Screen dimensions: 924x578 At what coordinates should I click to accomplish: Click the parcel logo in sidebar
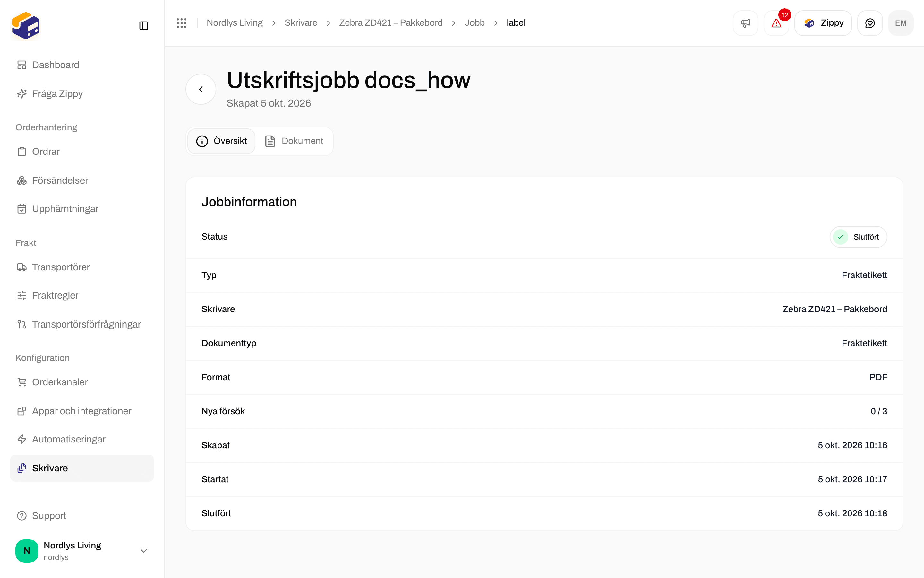[x=26, y=26]
